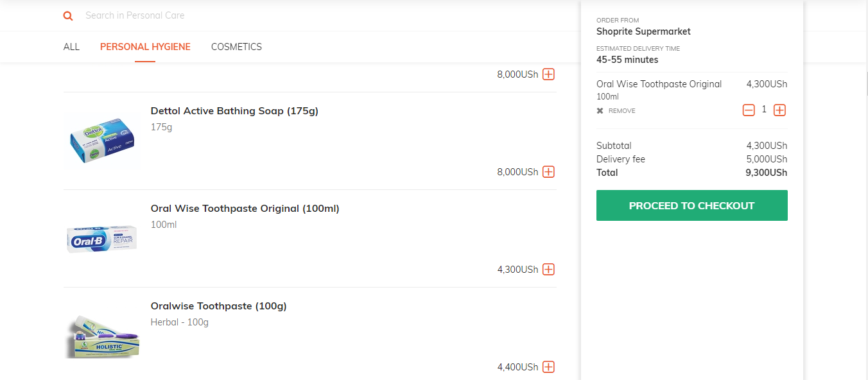Add Dettol Active Bathing Soap to cart
868x380 pixels.
tap(548, 172)
